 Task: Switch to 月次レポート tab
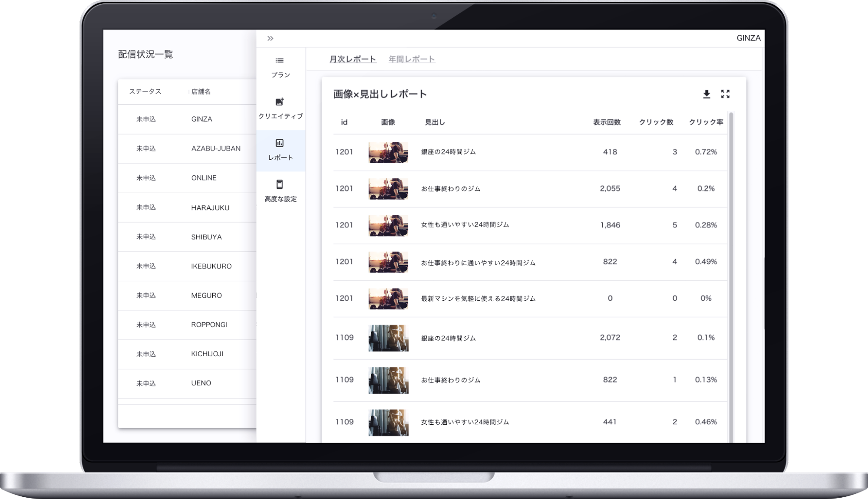[x=352, y=59]
